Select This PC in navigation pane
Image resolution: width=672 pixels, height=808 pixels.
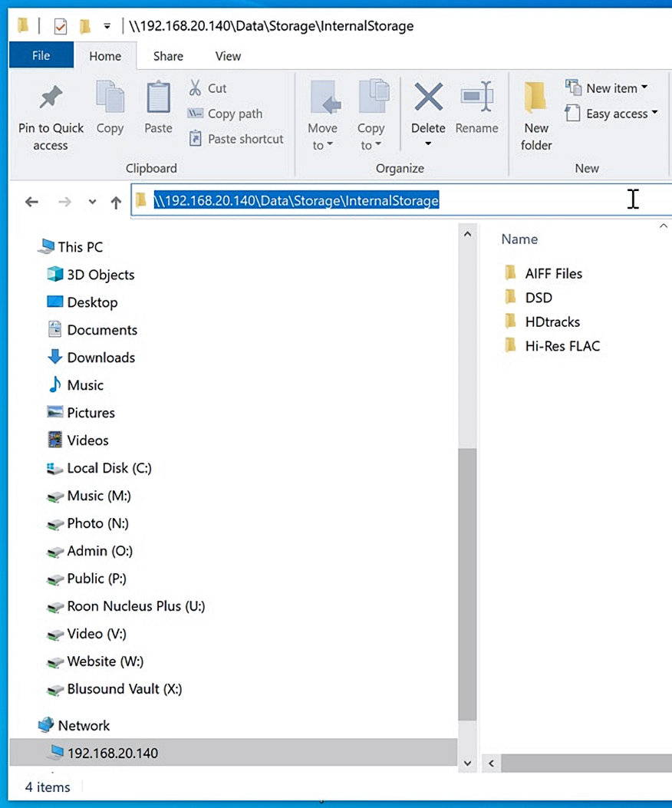[x=70, y=247]
